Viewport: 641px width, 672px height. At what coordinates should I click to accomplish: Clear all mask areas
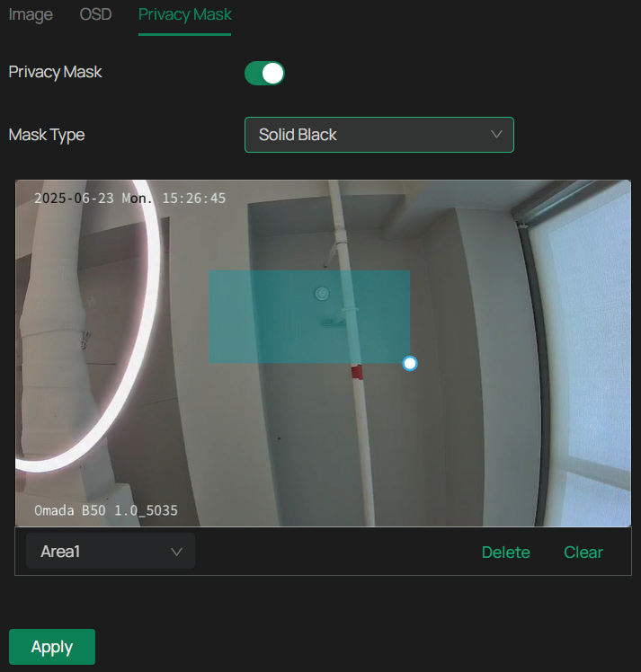coord(583,552)
